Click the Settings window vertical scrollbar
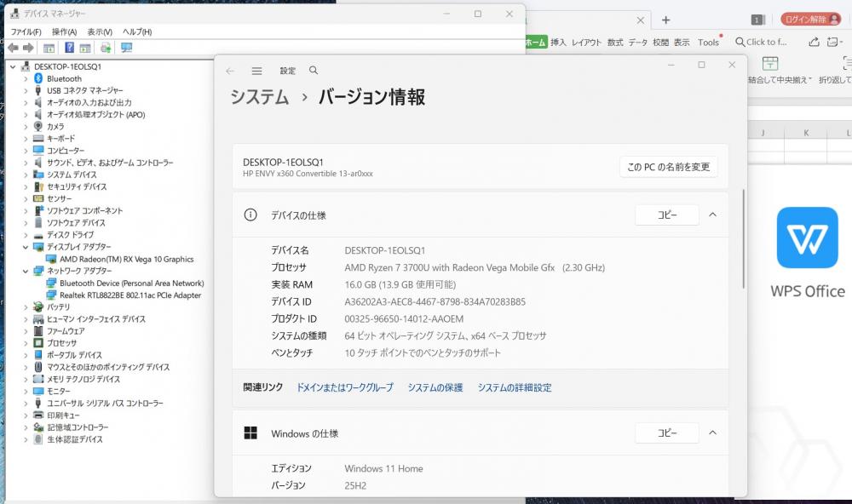This screenshot has height=504, width=852. pyautogui.click(x=744, y=238)
